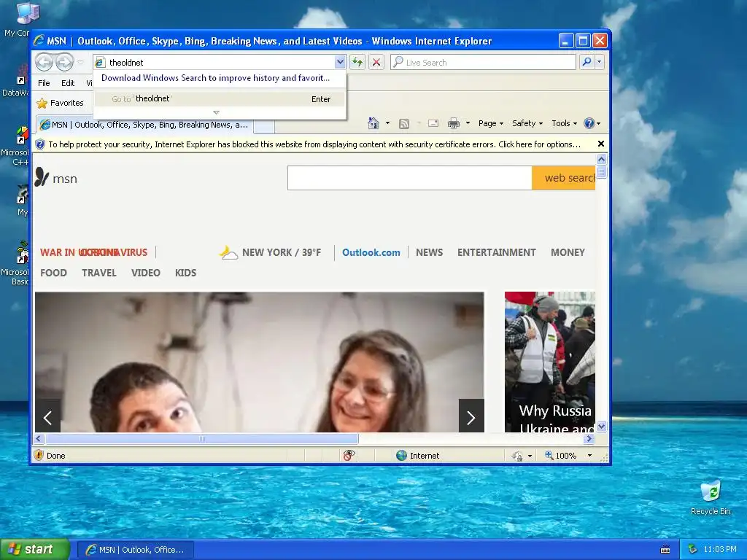Image resolution: width=747 pixels, height=560 pixels.
Task: Open Print options dropdown arrow
Action: 468,123
